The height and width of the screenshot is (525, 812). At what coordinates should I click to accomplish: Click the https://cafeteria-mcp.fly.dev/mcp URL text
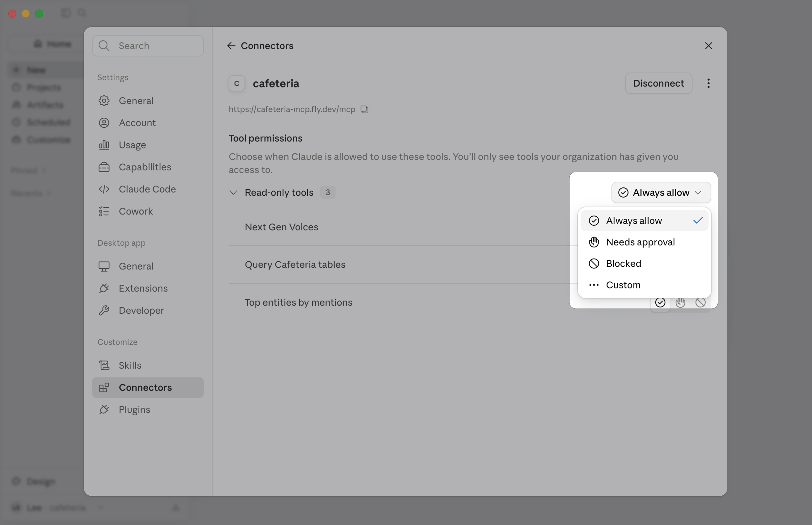(292, 109)
